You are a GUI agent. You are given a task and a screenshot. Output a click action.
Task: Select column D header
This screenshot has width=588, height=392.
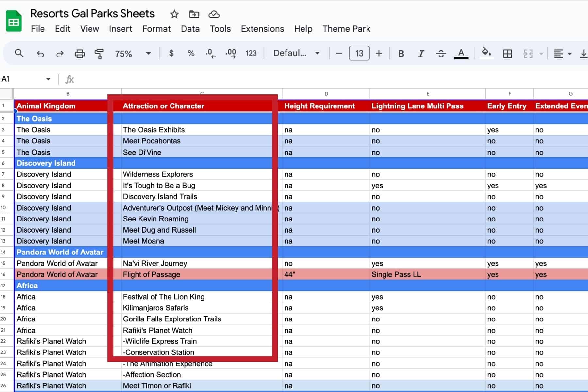point(326,94)
